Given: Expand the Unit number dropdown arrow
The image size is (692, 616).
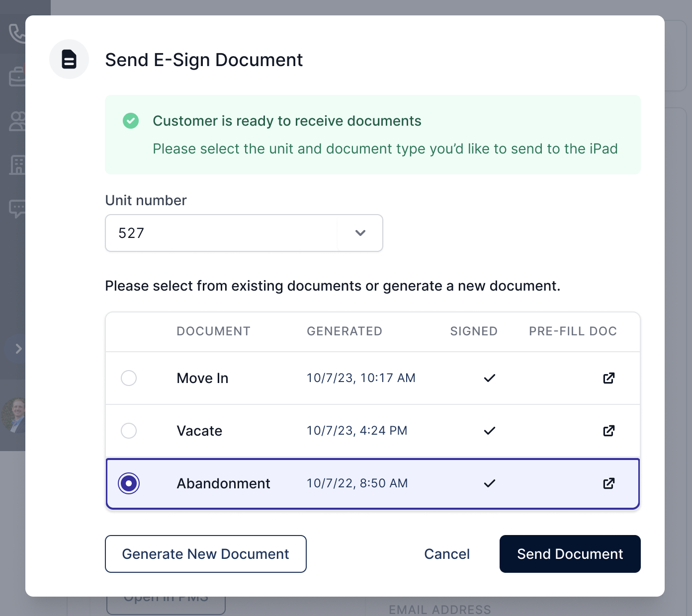Looking at the screenshot, I should click(360, 233).
